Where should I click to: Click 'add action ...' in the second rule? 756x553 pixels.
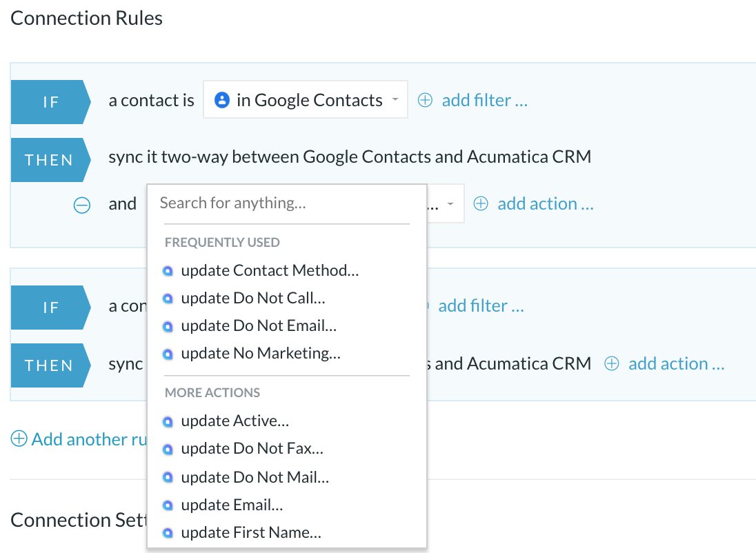coord(677,363)
